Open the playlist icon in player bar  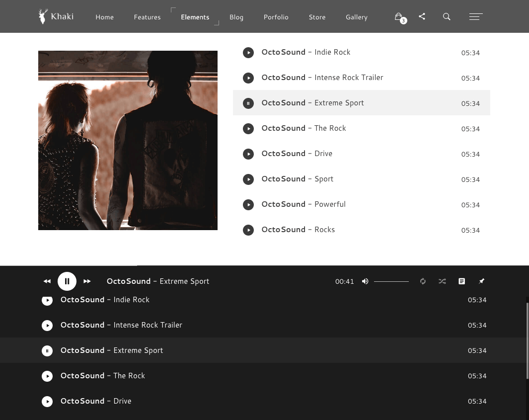point(461,281)
